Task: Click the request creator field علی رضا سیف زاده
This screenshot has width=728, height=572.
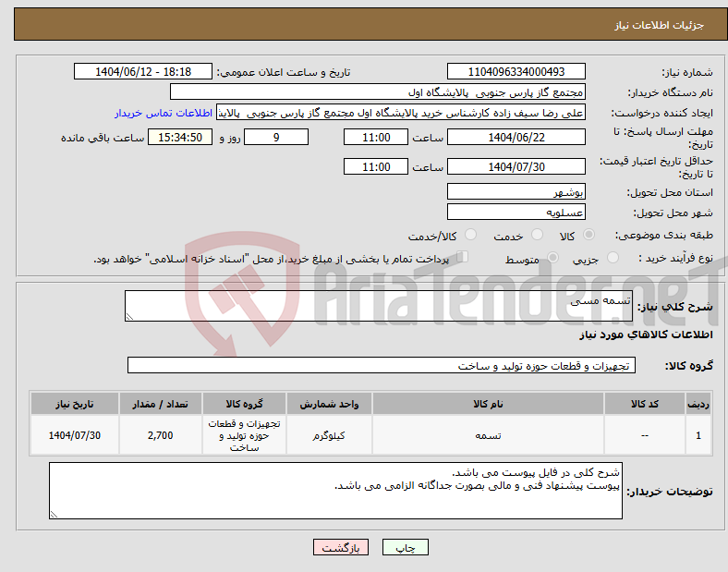Action: point(401,113)
